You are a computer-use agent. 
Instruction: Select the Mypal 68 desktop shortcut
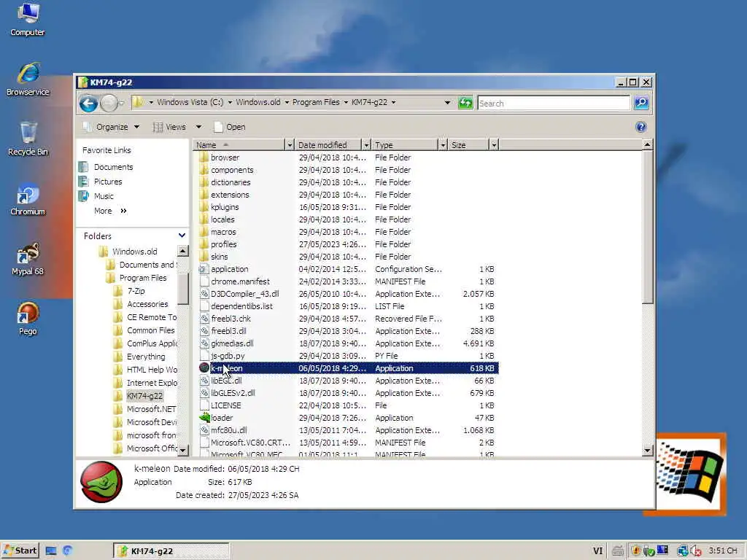coord(28,259)
